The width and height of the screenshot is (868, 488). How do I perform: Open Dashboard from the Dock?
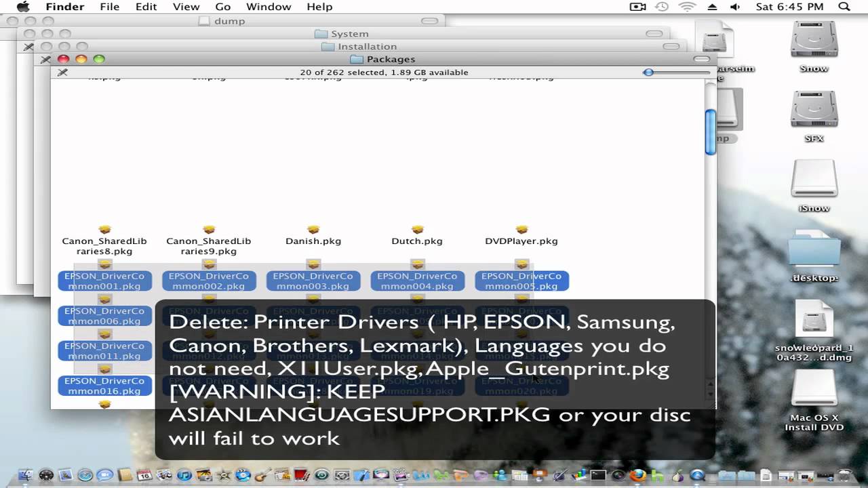pos(46,474)
